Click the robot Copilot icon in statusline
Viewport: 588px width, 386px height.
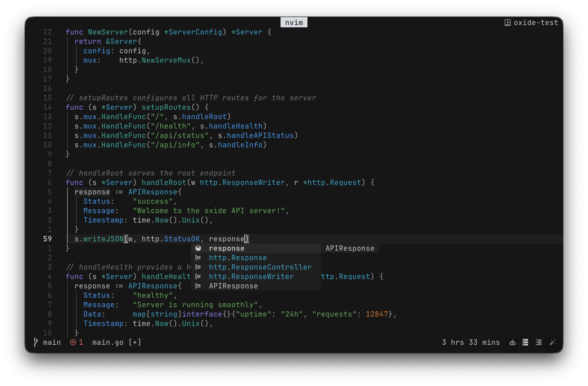[x=512, y=343]
